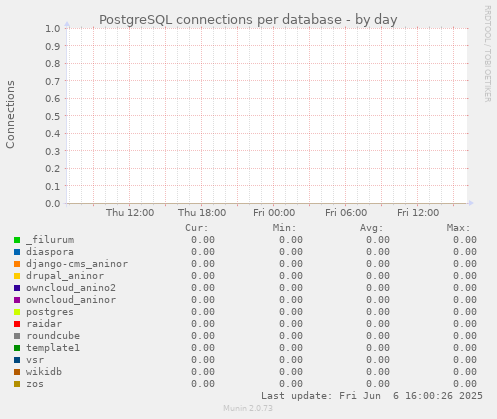Select the vsr legend label

click(35, 360)
